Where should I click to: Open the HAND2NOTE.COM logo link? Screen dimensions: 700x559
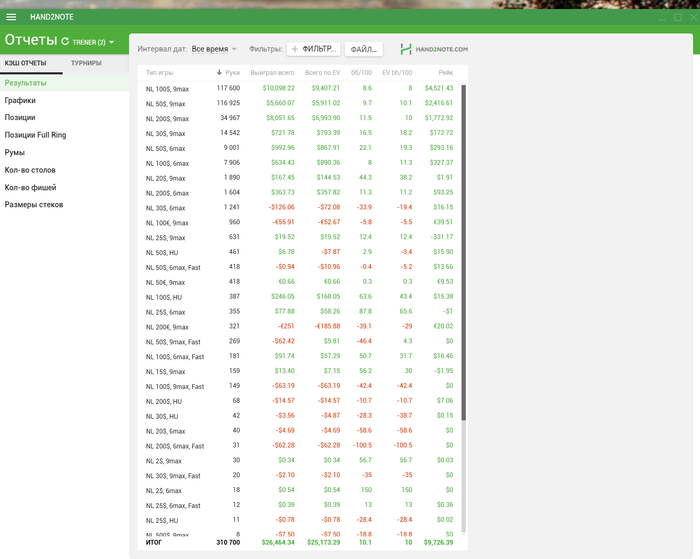[434, 49]
